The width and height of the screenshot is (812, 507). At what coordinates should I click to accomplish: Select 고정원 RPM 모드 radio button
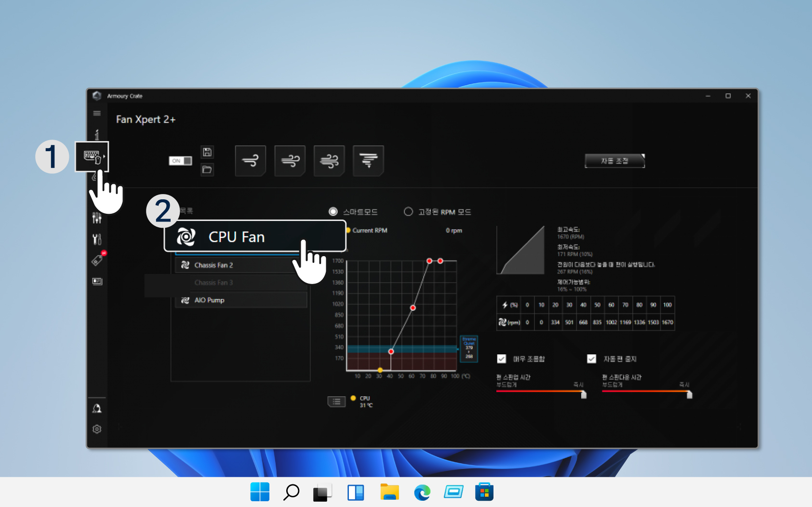pyautogui.click(x=408, y=211)
